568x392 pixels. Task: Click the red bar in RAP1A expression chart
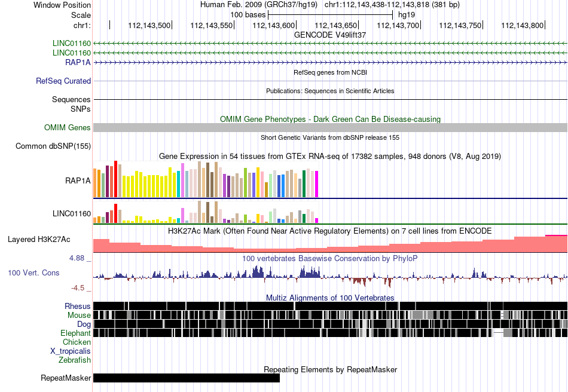pyautogui.click(x=115, y=179)
